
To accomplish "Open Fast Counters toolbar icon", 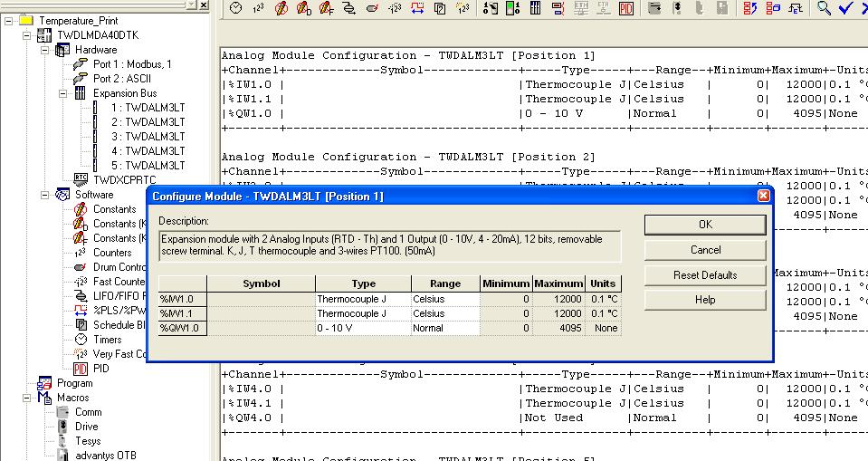I will click(395, 8).
